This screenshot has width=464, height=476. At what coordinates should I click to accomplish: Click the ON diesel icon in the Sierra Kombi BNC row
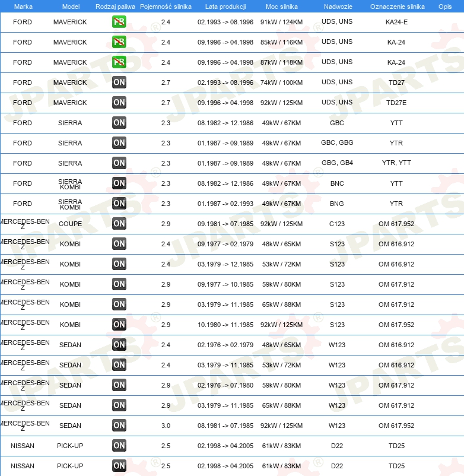pos(119,183)
